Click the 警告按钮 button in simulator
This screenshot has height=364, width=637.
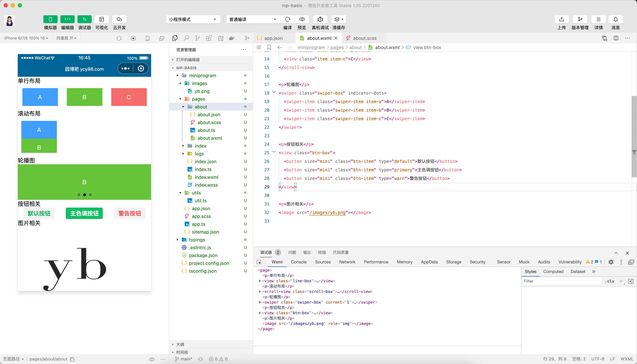[x=130, y=213]
